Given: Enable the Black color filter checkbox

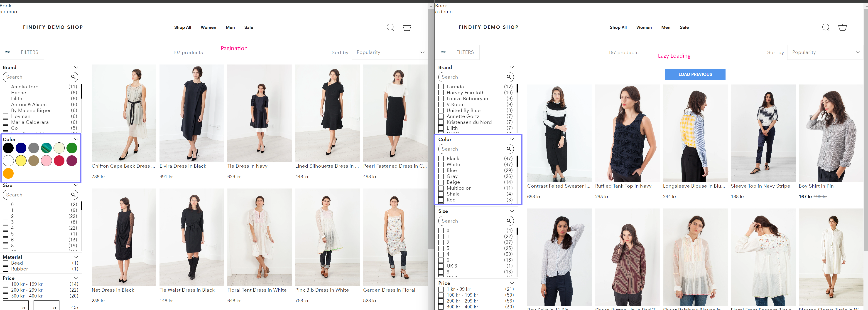Looking at the screenshot, I should point(441,159).
